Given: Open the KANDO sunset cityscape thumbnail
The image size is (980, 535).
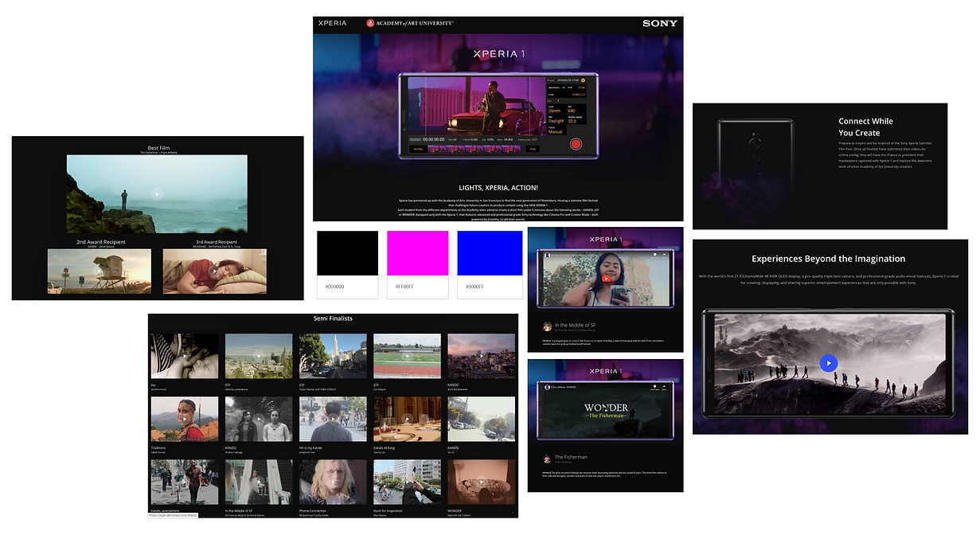Looking at the screenshot, I should [x=481, y=356].
